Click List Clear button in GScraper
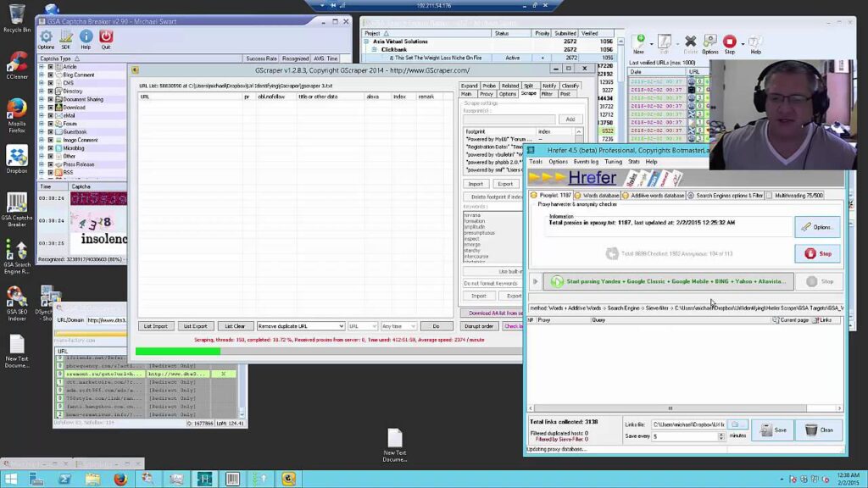 tap(235, 326)
